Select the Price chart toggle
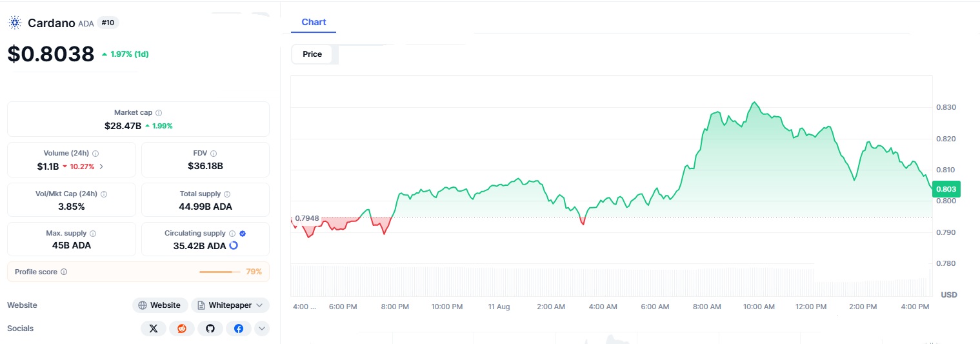980x344 pixels. pos(312,54)
